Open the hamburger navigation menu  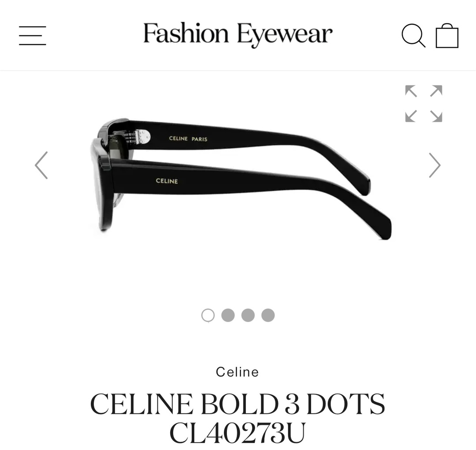click(33, 36)
